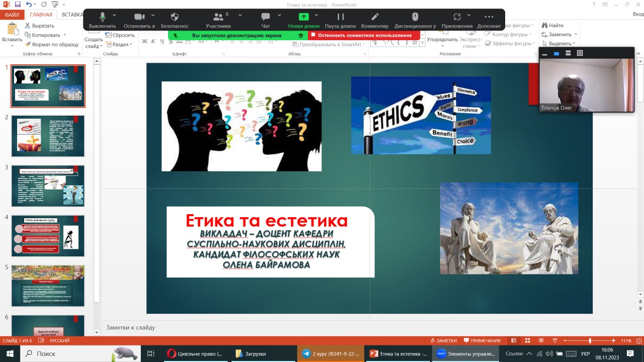This screenshot has height=362, width=644.
Task: Open the ФАЙЛ tab
Action: click(x=11, y=15)
